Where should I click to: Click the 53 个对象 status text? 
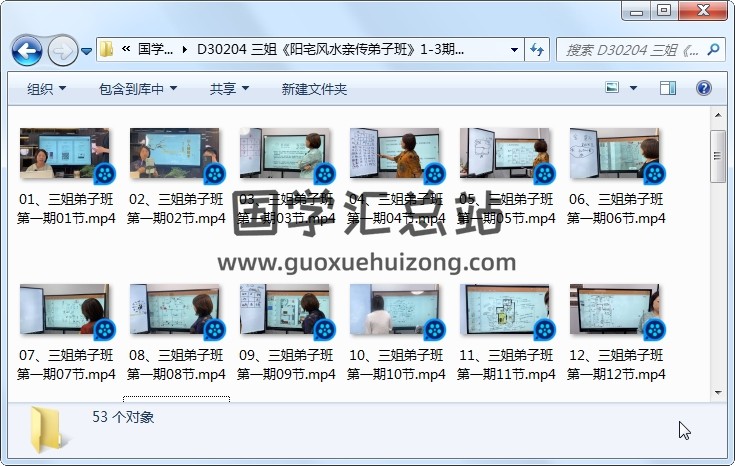click(x=123, y=417)
